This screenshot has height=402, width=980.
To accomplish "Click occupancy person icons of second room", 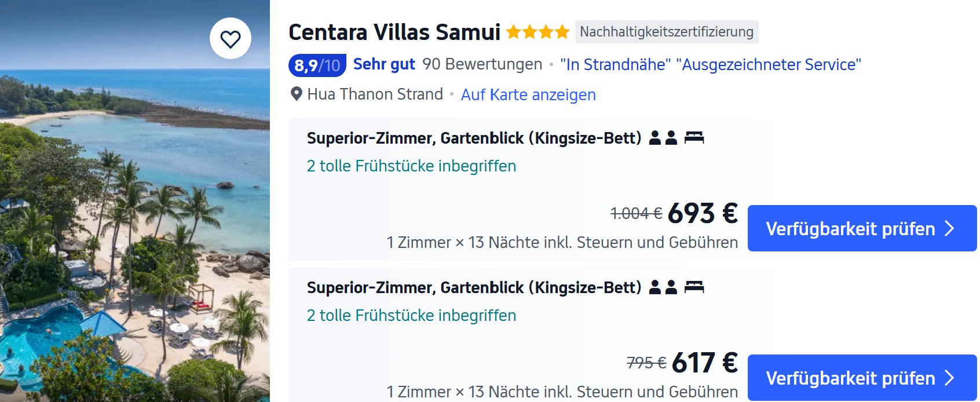I will click(663, 287).
